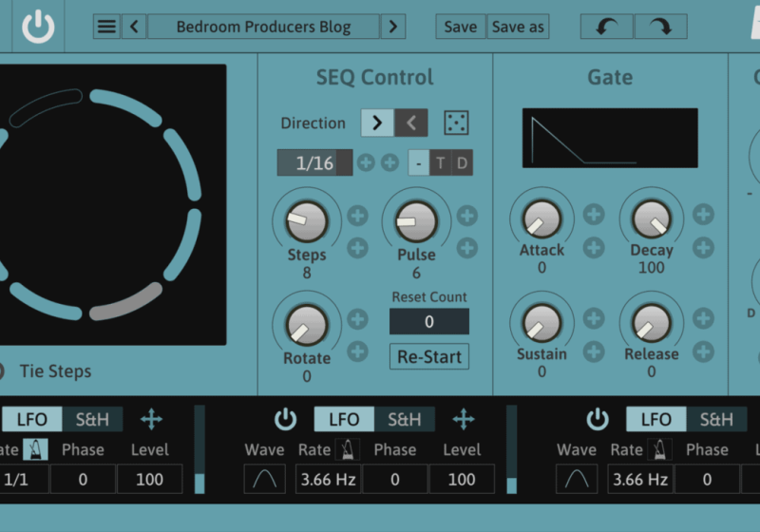
Task: Open the Bedroom Producers Blog preset list
Action: tap(263, 27)
